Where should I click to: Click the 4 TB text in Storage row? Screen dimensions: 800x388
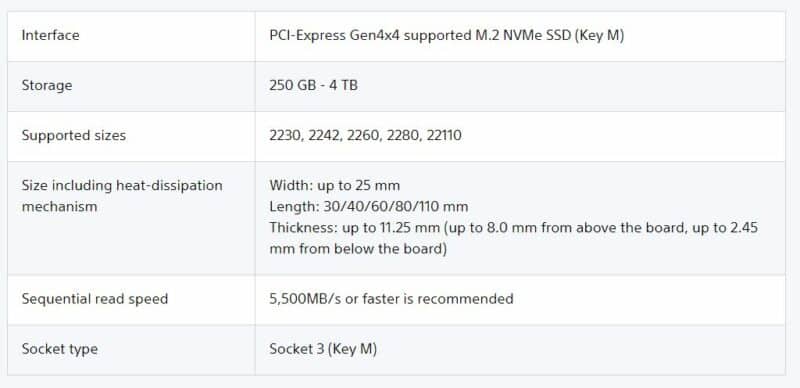click(343, 85)
